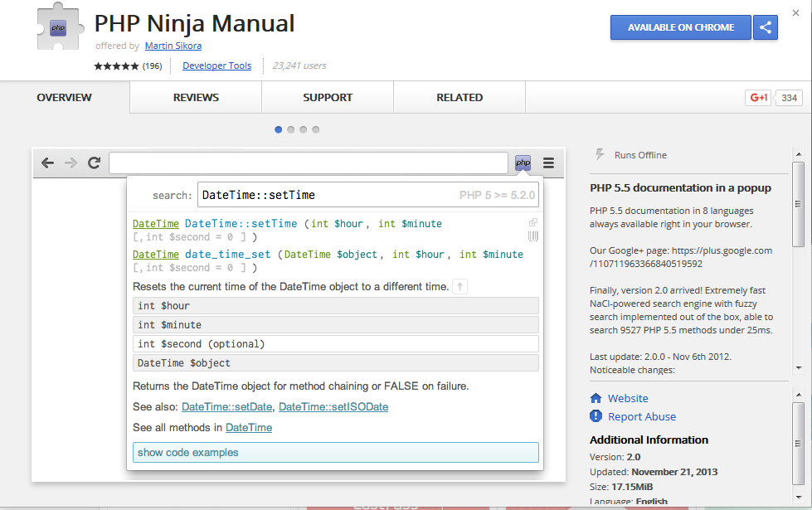
Task: Switch to the Related tab
Action: (459, 97)
